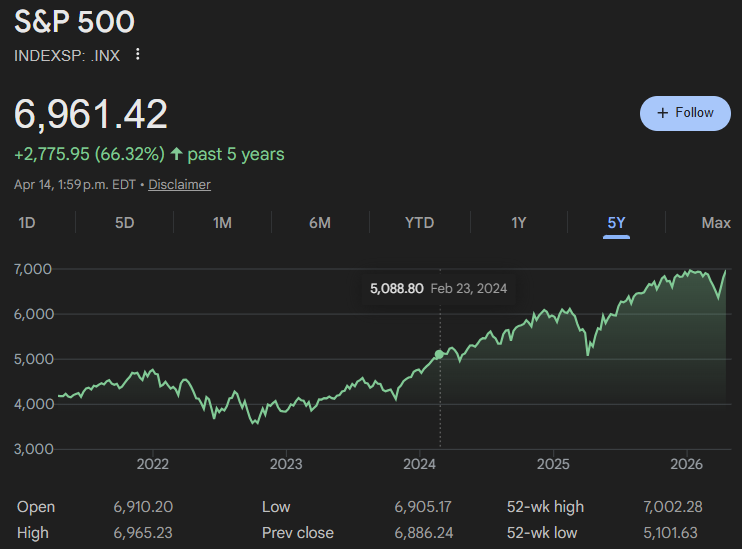Select the YTD range tab

[x=419, y=223]
